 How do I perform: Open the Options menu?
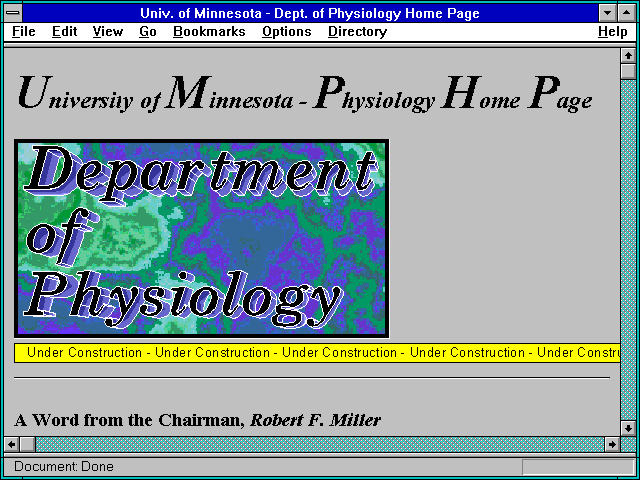point(287,32)
